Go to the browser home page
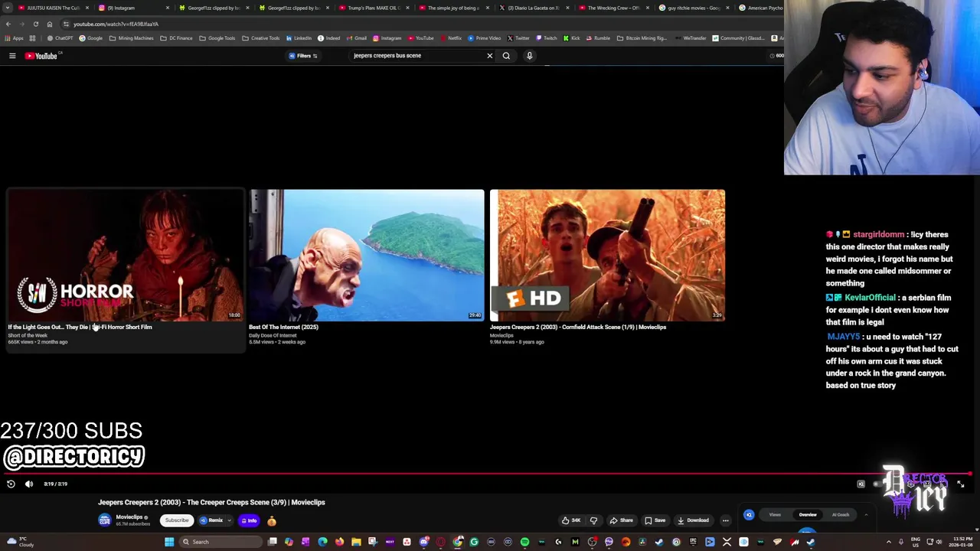980x551 pixels. 50,24
